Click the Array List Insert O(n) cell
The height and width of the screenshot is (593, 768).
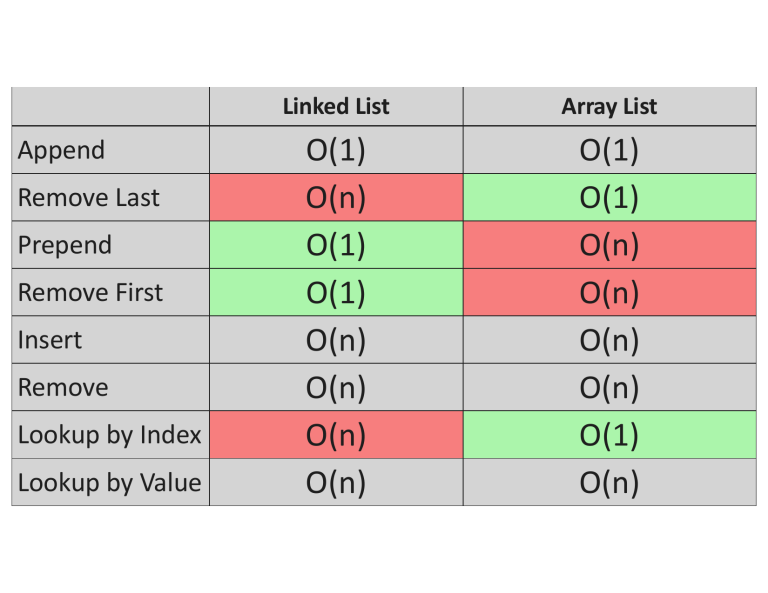pos(609,340)
